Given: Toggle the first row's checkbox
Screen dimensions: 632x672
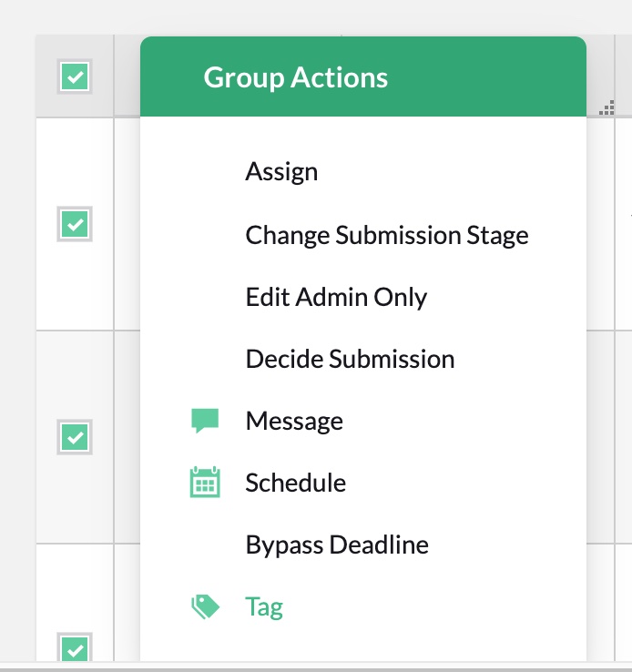Looking at the screenshot, I should click(x=75, y=224).
